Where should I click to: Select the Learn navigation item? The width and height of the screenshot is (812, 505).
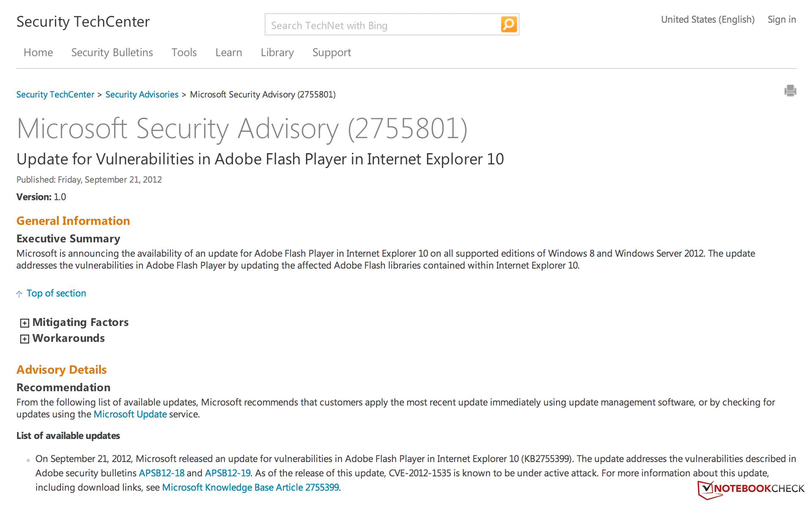(x=228, y=52)
